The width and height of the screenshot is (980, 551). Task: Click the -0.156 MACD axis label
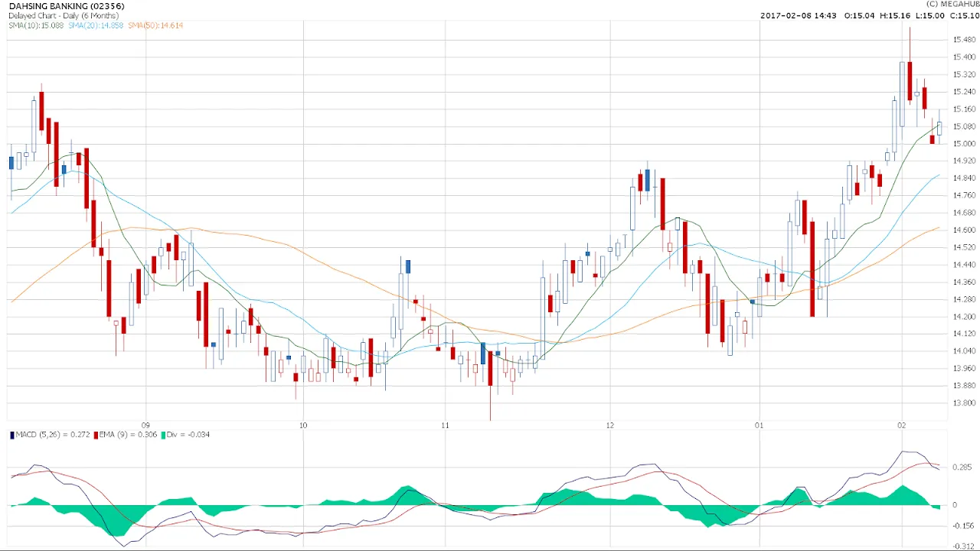pyautogui.click(x=964, y=526)
